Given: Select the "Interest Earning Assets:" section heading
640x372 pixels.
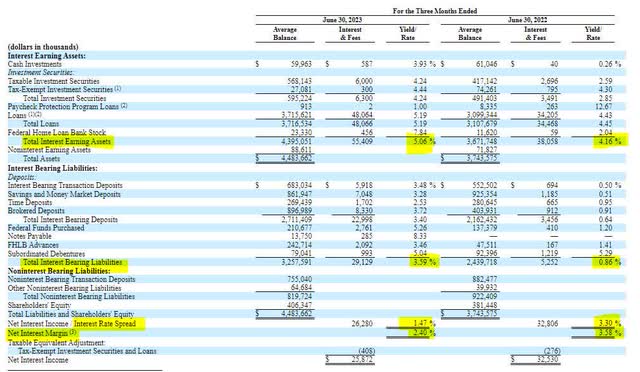Looking at the screenshot, I should coord(47,56).
